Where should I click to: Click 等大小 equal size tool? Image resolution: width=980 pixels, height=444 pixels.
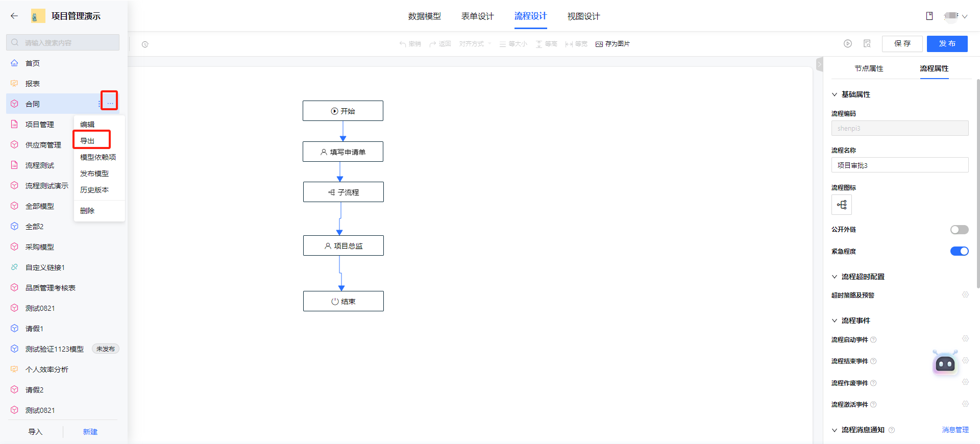(x=513, y=44)
